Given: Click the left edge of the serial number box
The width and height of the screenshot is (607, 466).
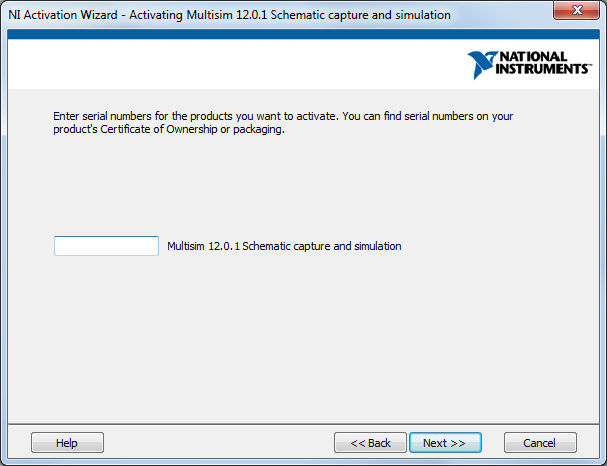Looking at the screenshot, I should (57, 246).
